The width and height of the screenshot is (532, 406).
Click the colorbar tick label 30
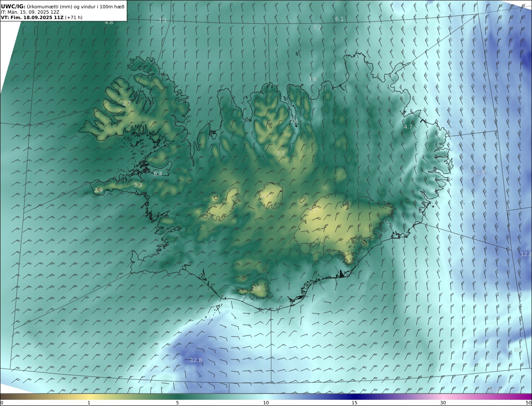[x=443, y=403]
